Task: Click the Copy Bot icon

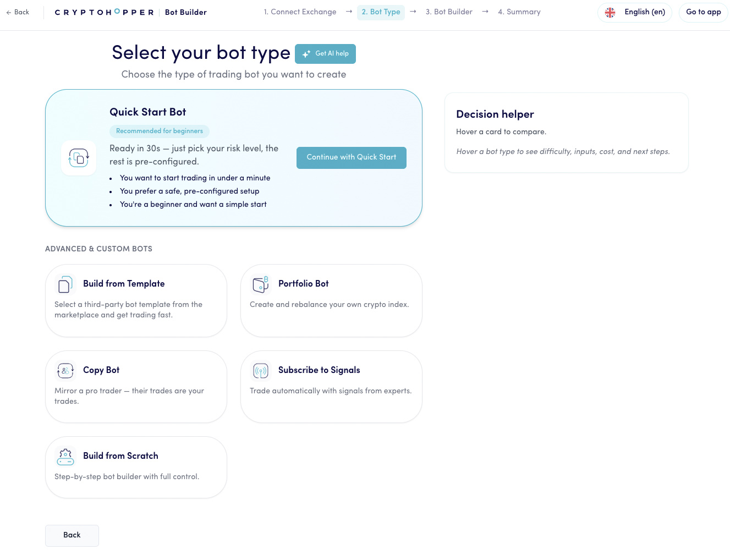Action: point(65,371)
